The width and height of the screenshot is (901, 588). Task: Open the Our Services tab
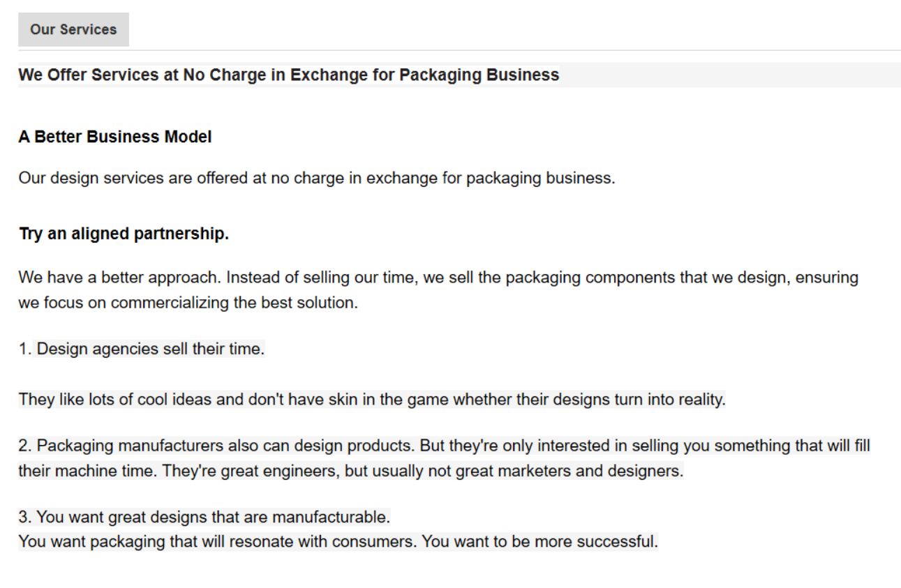pos(73,29)
